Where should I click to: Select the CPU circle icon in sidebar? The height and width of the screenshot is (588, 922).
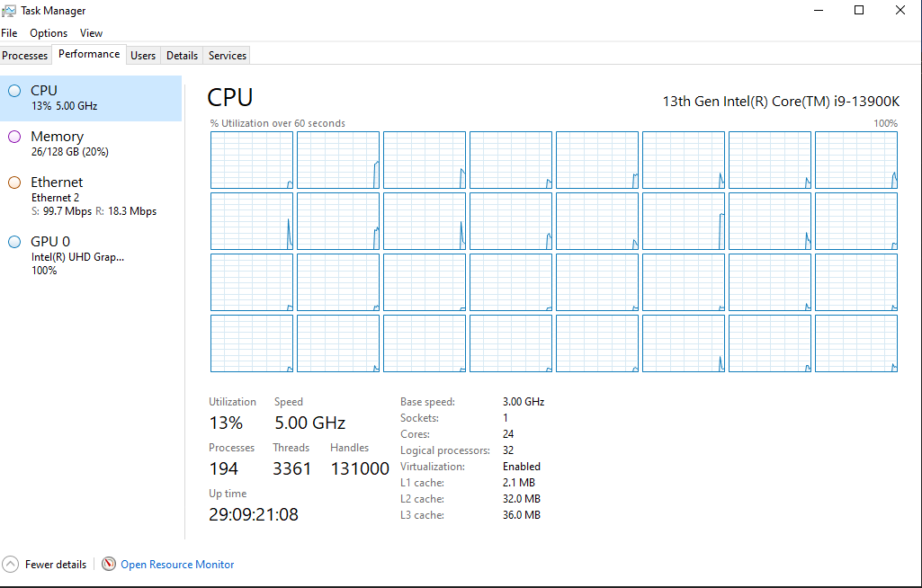tap(14, 91)
